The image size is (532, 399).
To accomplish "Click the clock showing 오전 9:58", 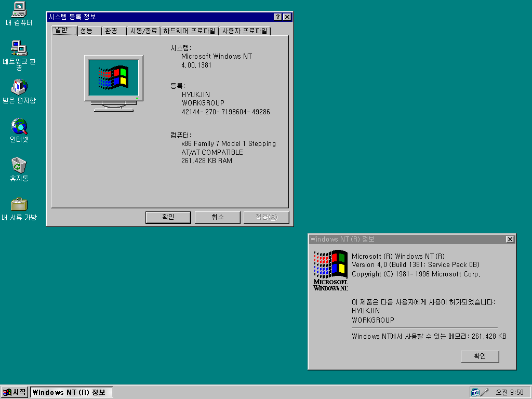I will tap(510, 392).
